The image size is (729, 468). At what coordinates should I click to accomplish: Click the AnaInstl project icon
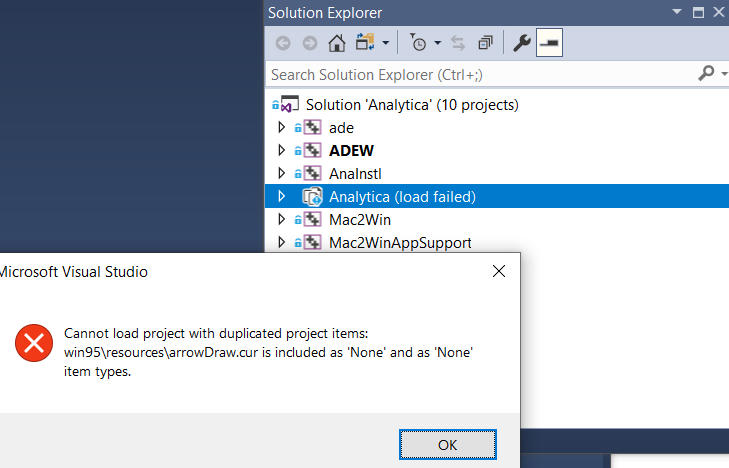[x=312, y=173]
